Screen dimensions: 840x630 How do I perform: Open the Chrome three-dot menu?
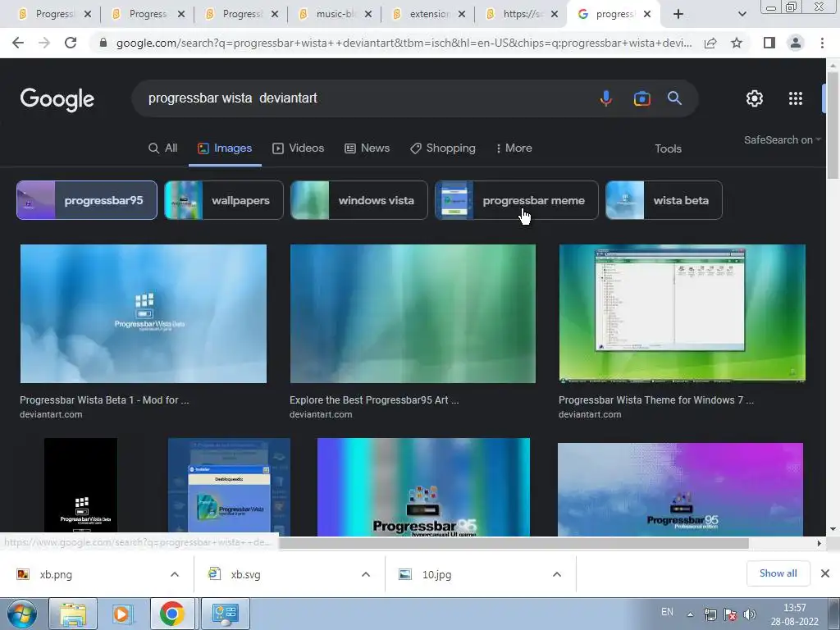coord(822,43)
